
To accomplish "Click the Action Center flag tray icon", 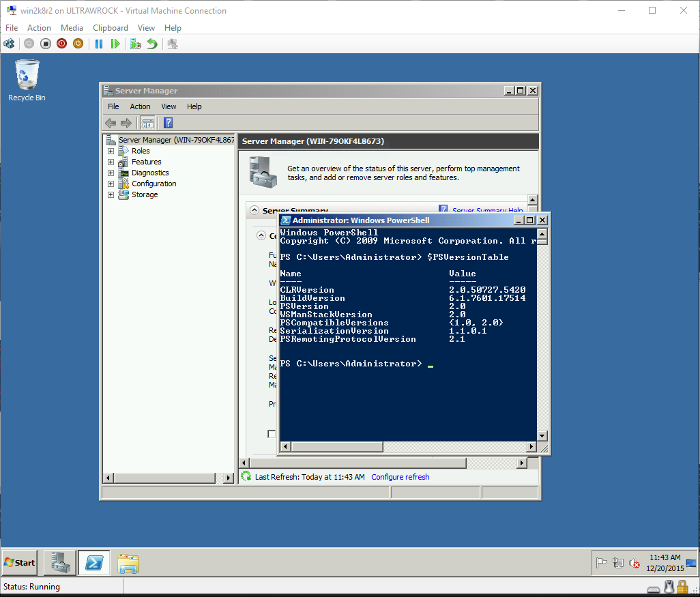I will [601, 563].
